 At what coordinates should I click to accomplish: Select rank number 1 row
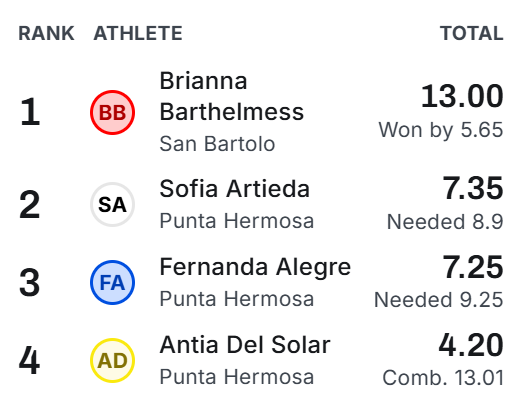pyautogui.click(x=261, y=112)
